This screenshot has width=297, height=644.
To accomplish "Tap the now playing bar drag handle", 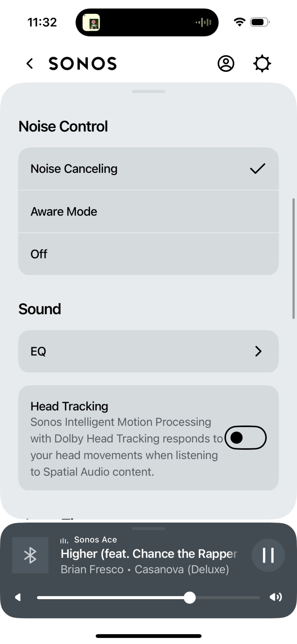I will [148, 529].
